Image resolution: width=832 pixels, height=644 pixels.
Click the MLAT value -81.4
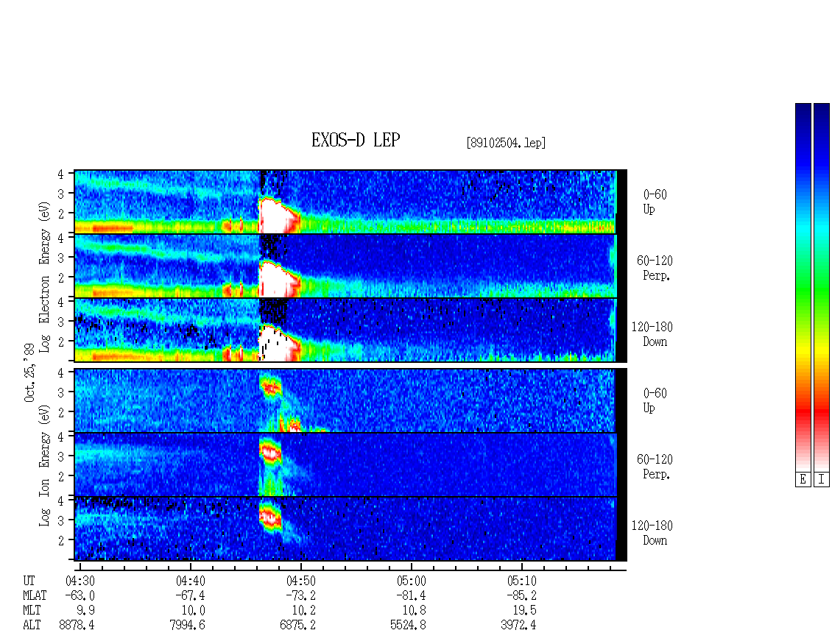(x=411, y=595)
